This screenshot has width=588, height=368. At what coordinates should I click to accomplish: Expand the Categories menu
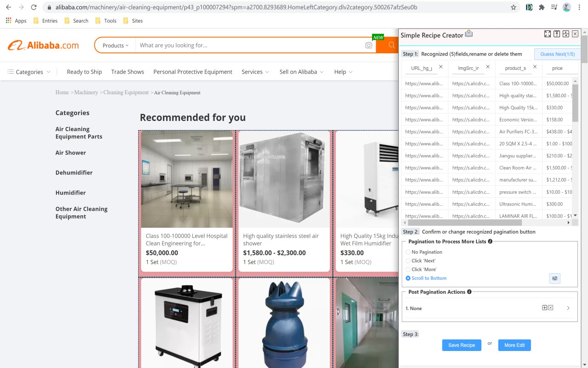pyautogui.click(x=28, y=72)
